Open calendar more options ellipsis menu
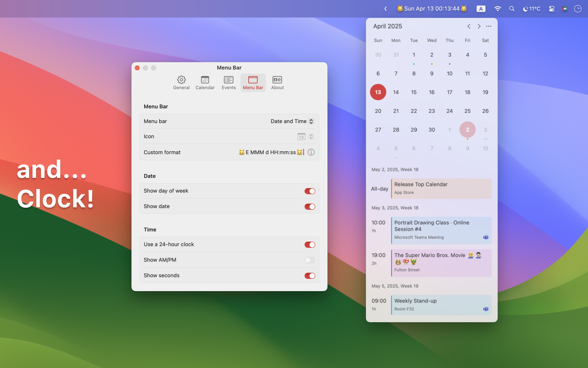Image resolution: width=588 pixels, height=368 pixels. coord(489,26)
